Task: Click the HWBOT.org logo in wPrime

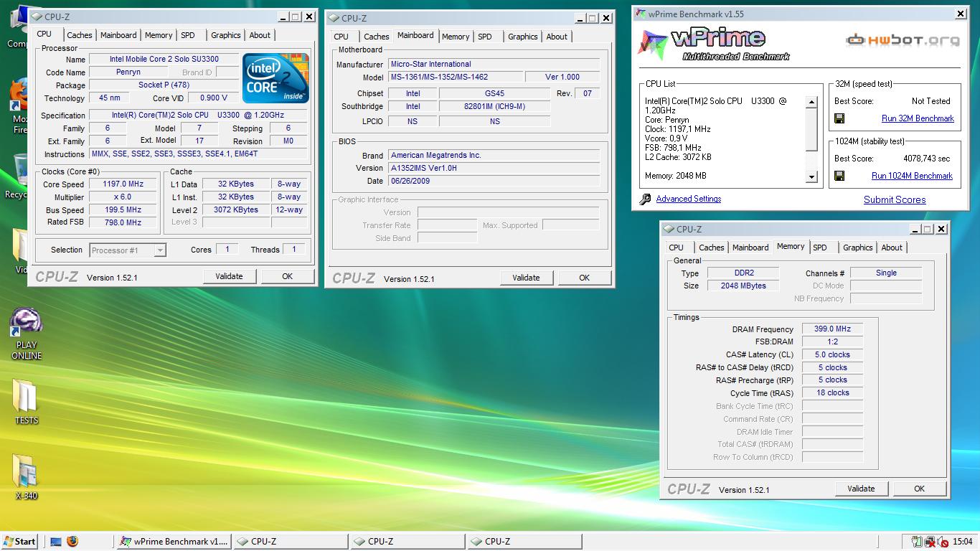Action: (x=903, y=40)
